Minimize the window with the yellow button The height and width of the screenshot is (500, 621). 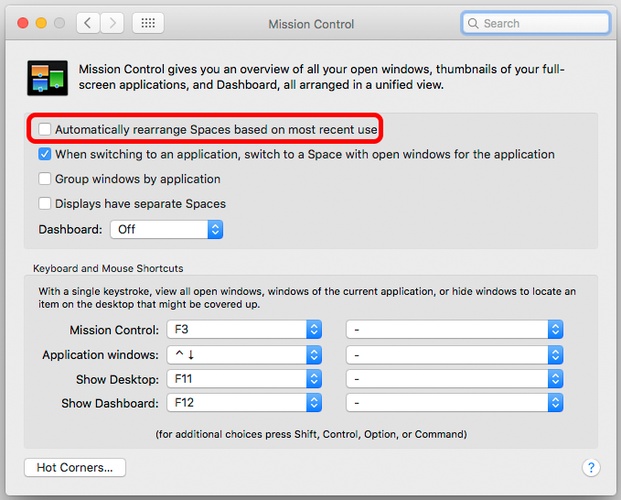[41, 23]
